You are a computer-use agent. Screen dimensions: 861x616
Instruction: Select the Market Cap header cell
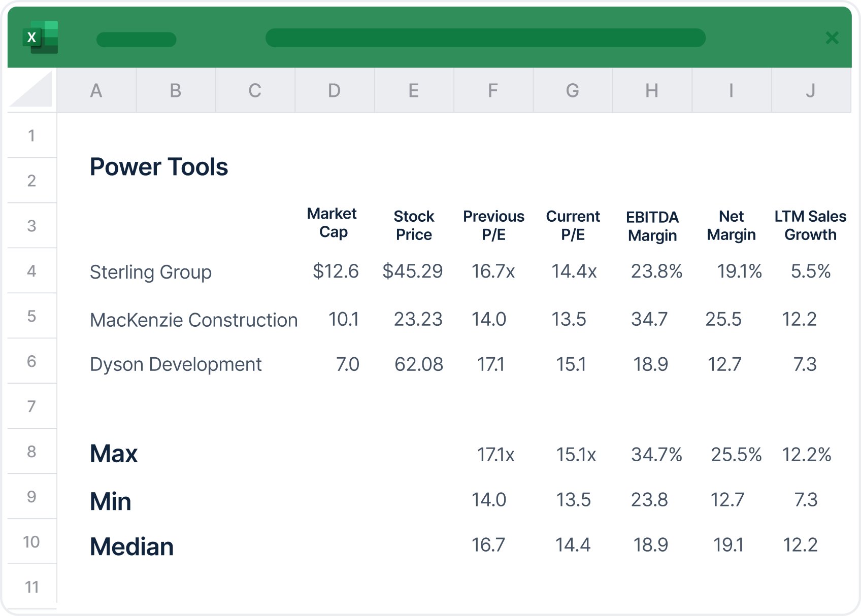tap(332, 225)
